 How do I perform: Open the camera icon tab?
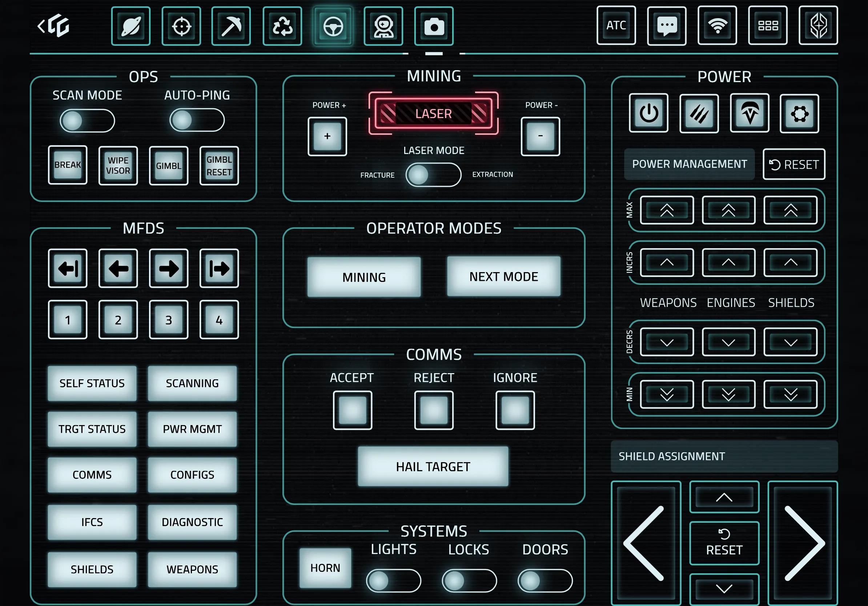[434, 26]
